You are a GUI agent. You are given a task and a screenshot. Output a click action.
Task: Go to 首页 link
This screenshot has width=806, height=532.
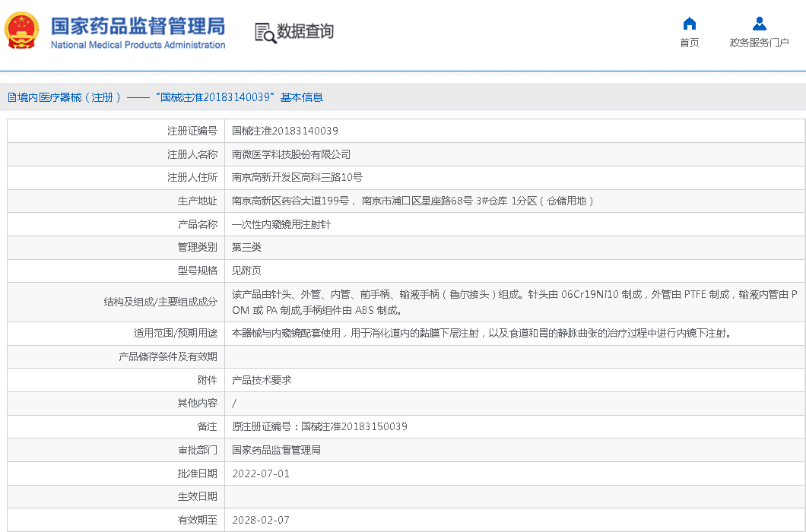[x=690, y=43]
